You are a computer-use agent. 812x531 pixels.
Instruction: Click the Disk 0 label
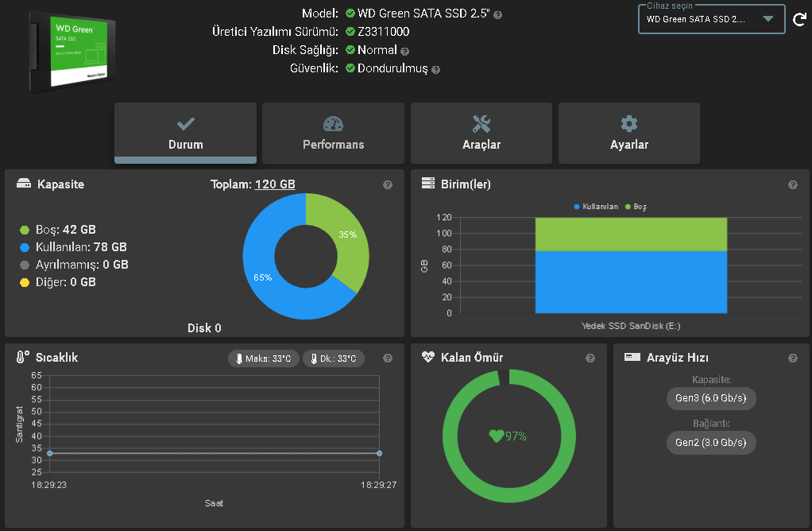(x=204, y=328)
